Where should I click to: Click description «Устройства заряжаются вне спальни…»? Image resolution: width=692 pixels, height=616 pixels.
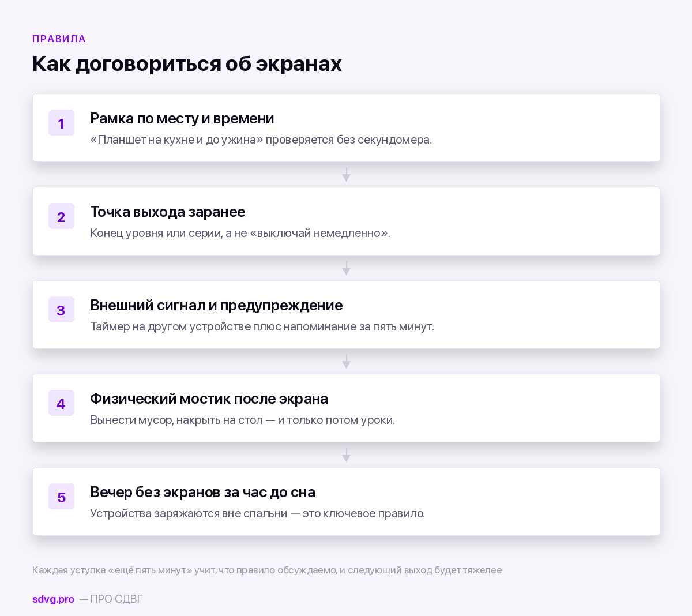[257, 513]
